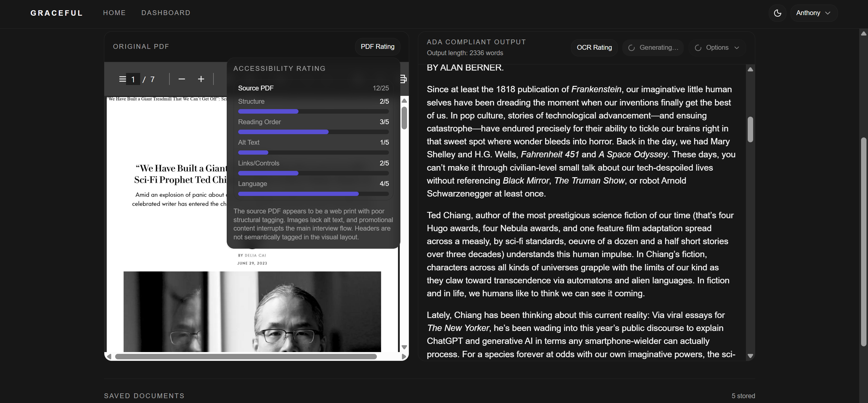The width and height of the screenshot is (868, 403).
Task: Click the GRACEFUL logo link
Action: pyautogui.click(x=57, y=13)
